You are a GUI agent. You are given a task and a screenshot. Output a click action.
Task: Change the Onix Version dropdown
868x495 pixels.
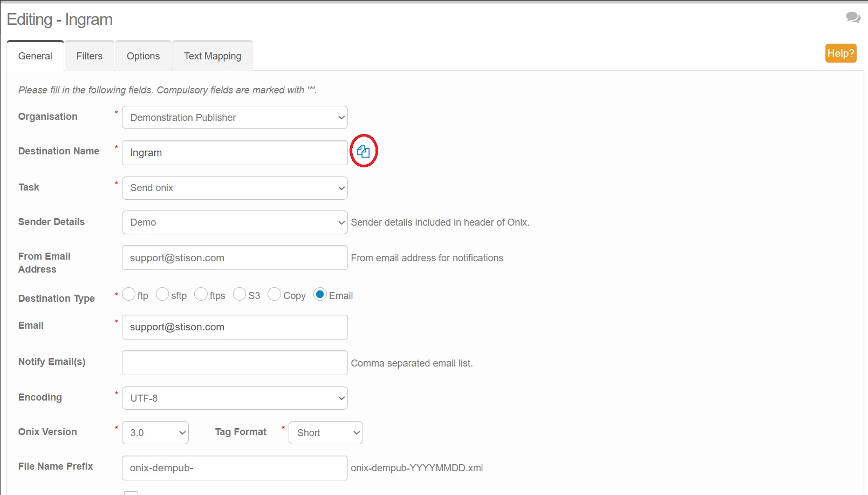(x=155, y=433)
